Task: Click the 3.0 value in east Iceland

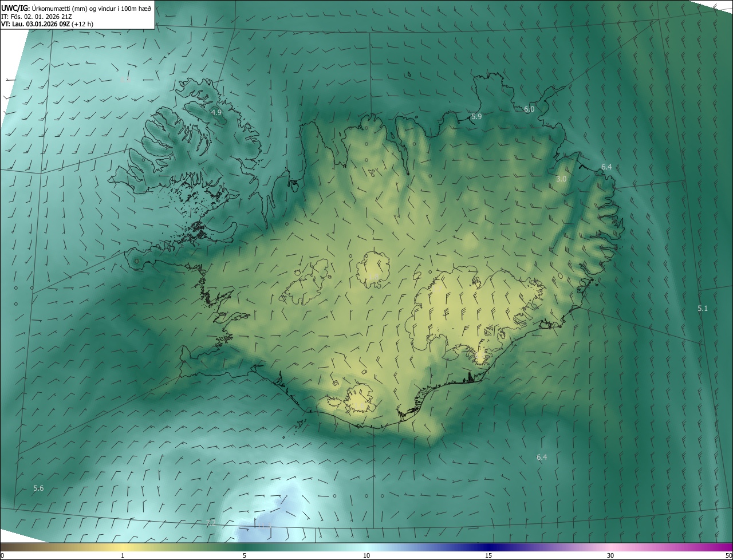Action: tap(561, 179)
